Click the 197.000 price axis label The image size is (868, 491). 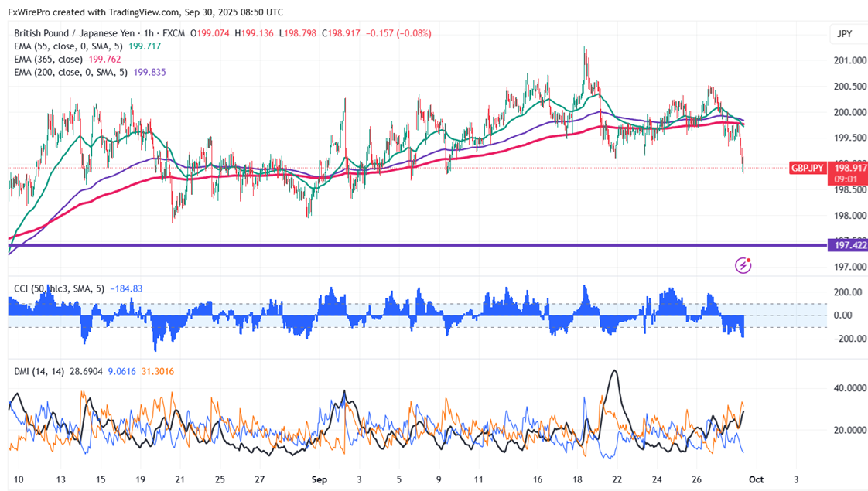(x=849, y=267)
